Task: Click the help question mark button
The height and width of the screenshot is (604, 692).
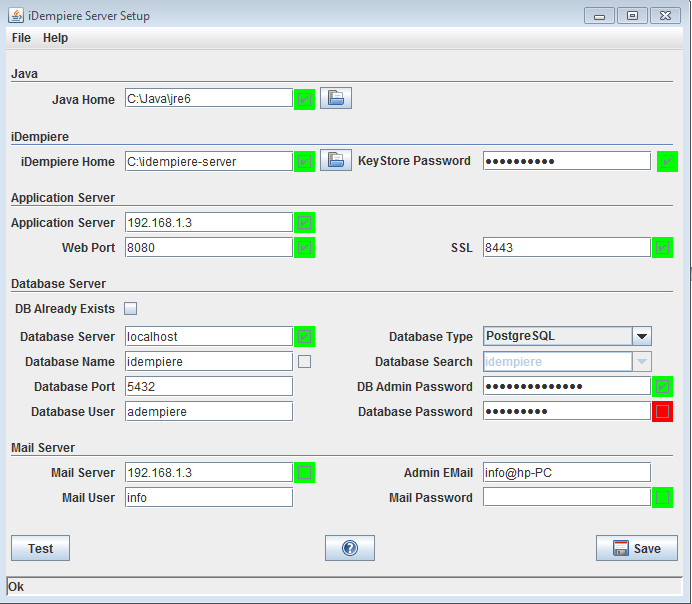Action: pos(350,548)
